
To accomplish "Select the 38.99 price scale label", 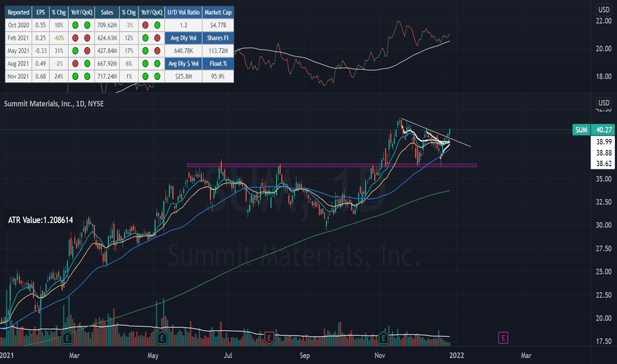I will 604,142.
